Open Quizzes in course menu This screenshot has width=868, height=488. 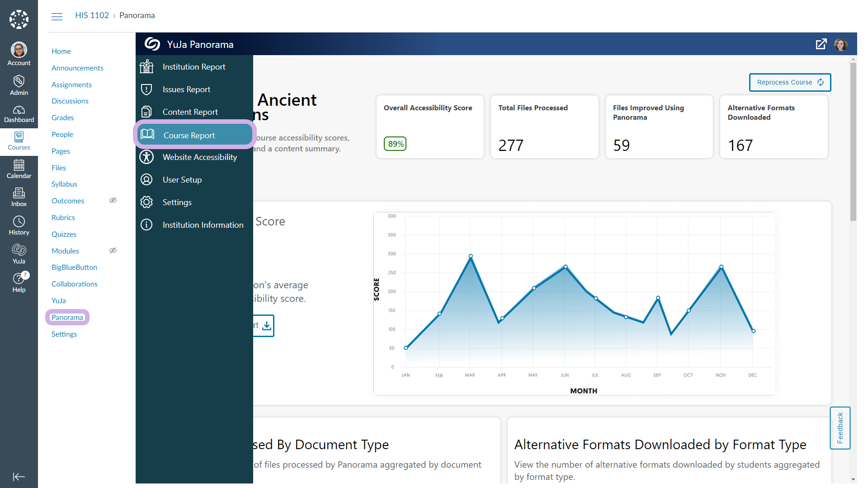(x=64, y=234)
